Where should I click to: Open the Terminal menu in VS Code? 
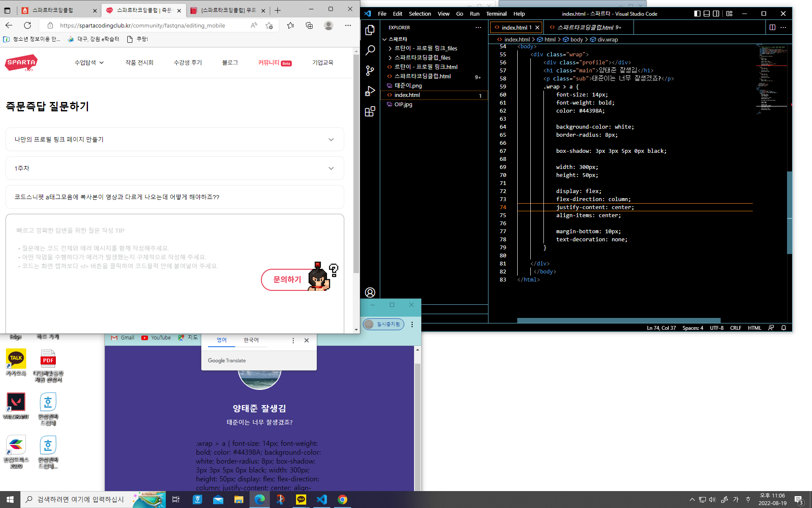[x=496, y=14]
